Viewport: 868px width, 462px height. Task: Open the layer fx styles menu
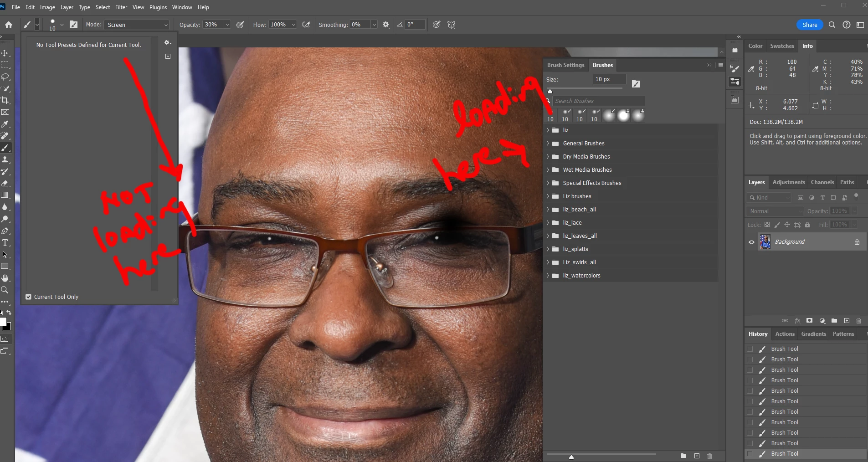click(x=797, y=320)
